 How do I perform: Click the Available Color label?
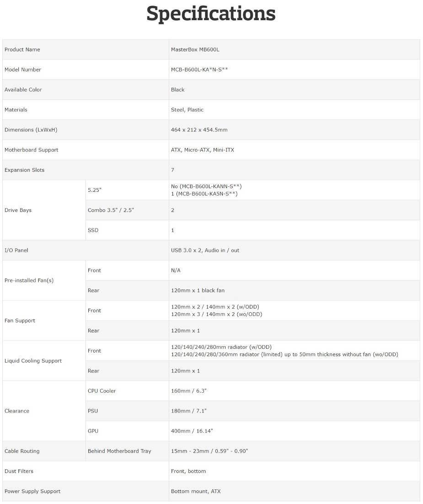(x=23, y=90)
